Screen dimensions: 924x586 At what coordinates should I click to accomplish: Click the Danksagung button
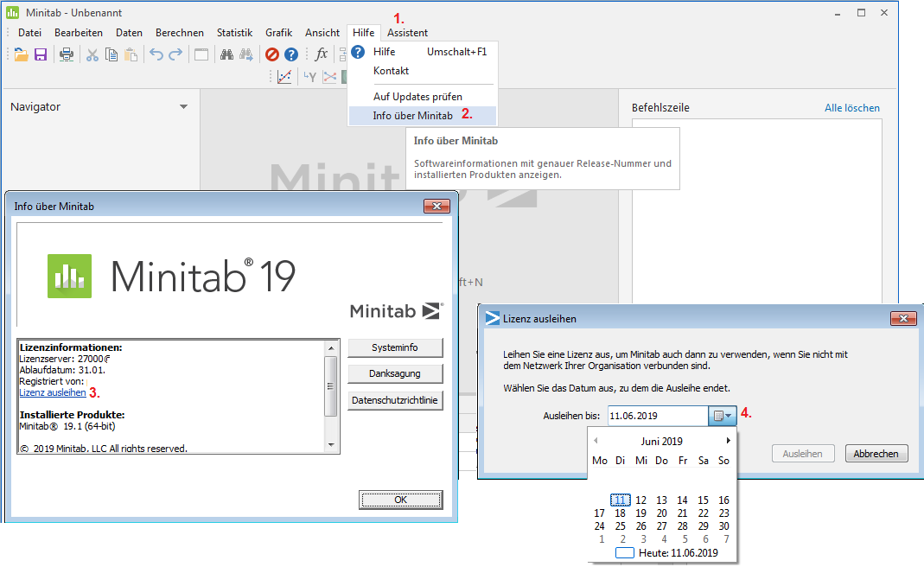(x=395, y=373)
